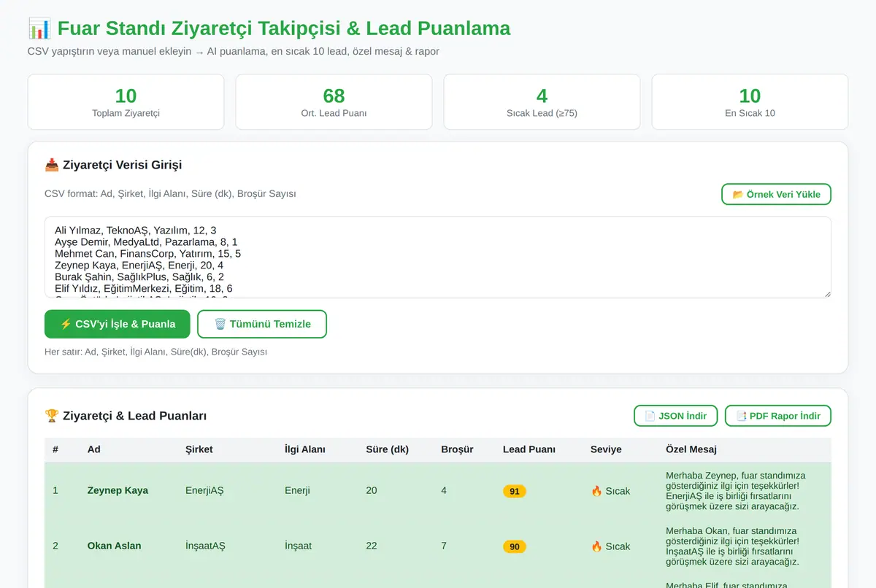This screenshot has height=588, width=876.
Task: Click the bar chart emoji in the page title
Action: (x=39, y=29)
